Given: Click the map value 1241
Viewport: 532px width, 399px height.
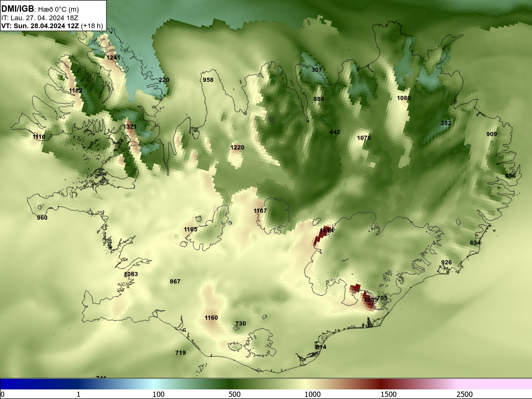Looking at the screenshot, I should tap(113, 57).
